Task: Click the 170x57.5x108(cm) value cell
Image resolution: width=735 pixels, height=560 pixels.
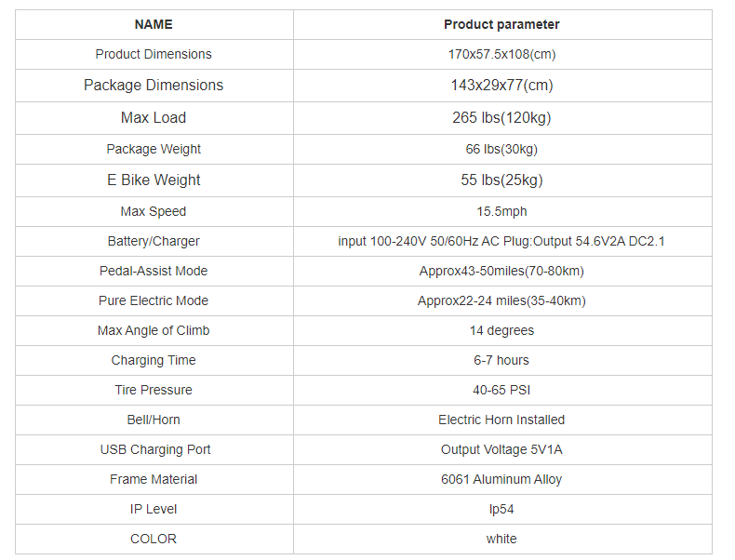Action: tap(501, 54)
